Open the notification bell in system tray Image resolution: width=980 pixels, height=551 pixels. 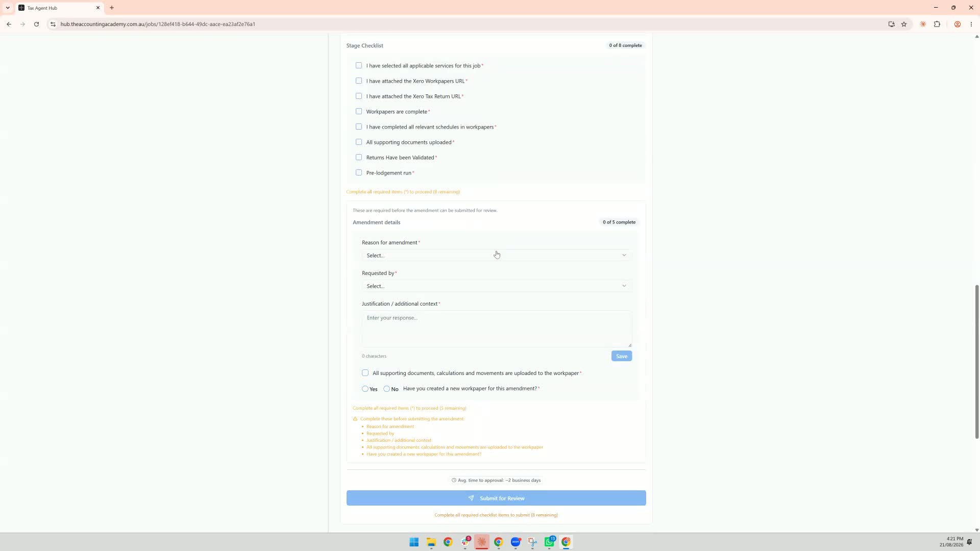(969, 542)
